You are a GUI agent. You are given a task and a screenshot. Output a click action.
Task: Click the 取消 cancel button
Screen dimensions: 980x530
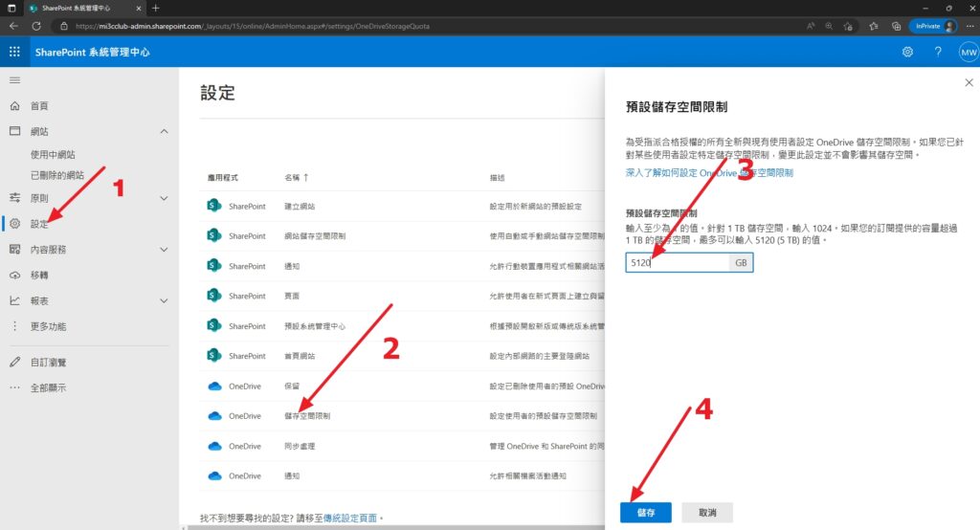(x=707, y=513)
